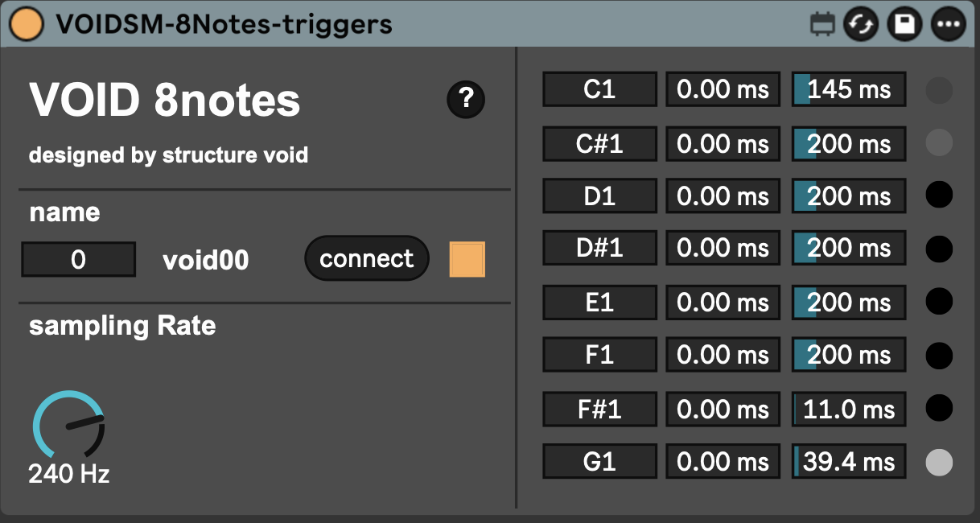Toggle the F#1 indicator lamp

pyautogui.click(x=938, y=409)
